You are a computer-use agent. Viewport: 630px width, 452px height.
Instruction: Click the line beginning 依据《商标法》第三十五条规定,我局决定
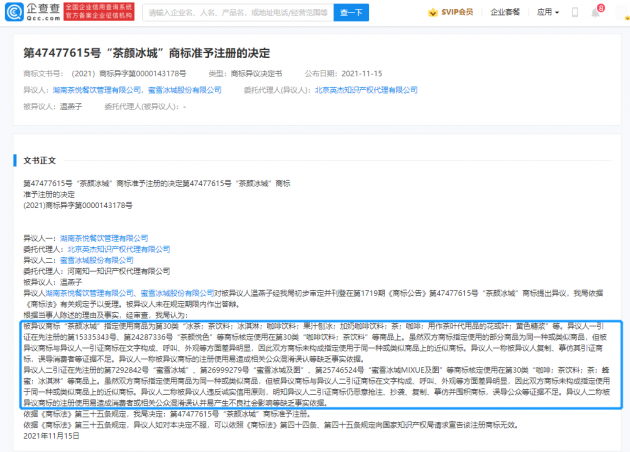[x=167, y=414]
